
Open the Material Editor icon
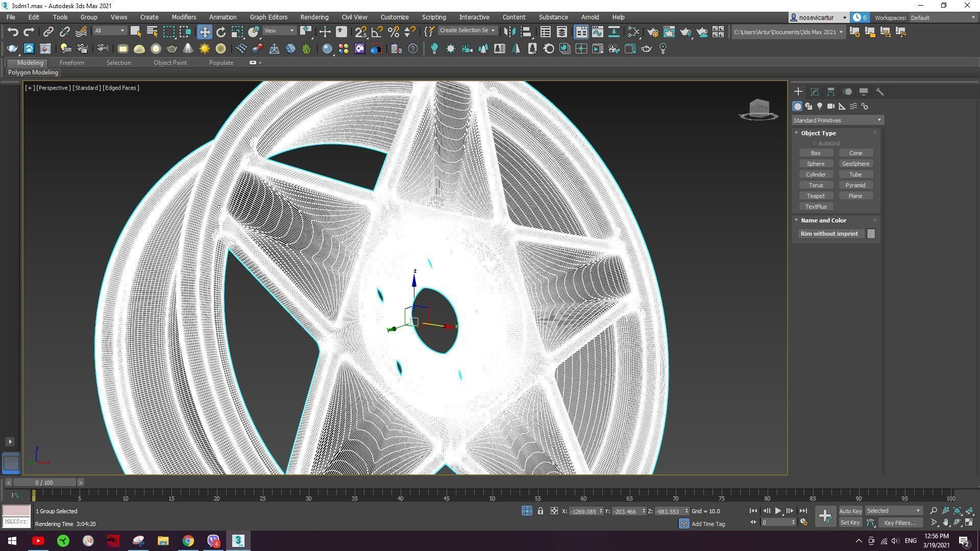click(633, 32)
